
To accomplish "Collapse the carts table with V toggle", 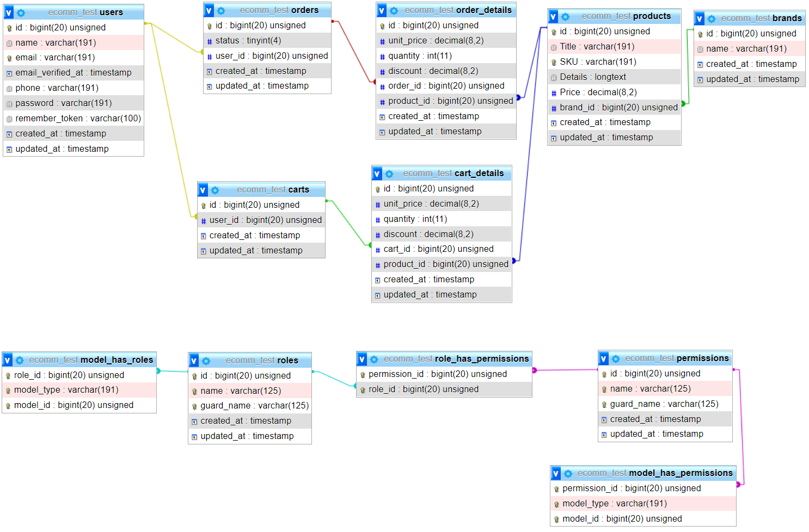I will [203, 190].
